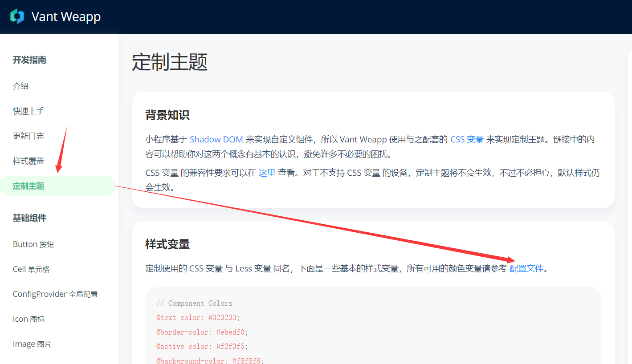Click the highlighted 定制主题 sidebar item
This screenshot has height=364, width=632.
tap(28, 186)
